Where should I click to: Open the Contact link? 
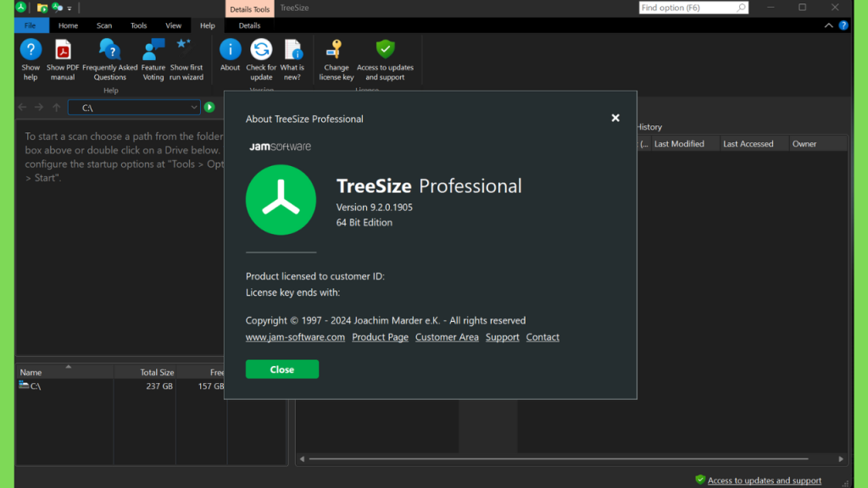coord(542,337)
